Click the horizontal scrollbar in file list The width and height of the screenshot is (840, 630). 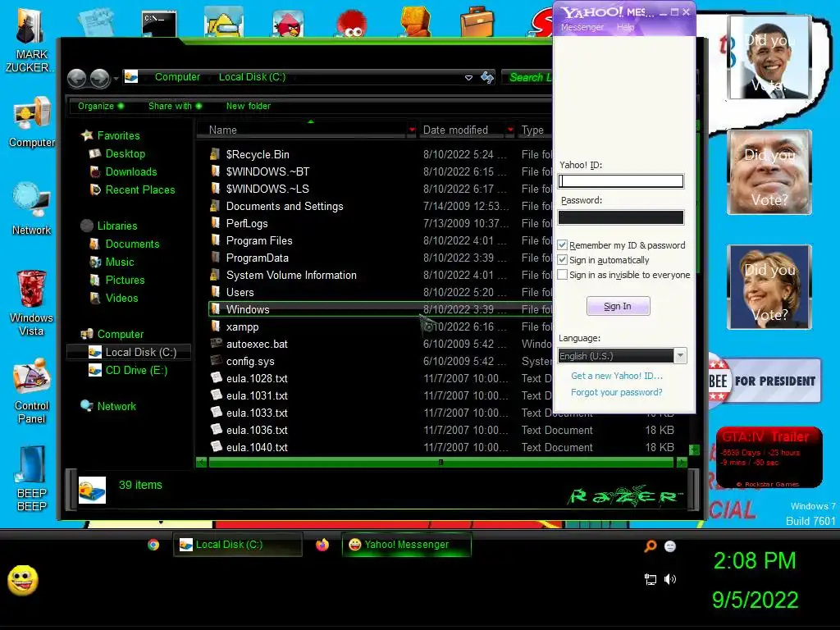pos(441,463)
